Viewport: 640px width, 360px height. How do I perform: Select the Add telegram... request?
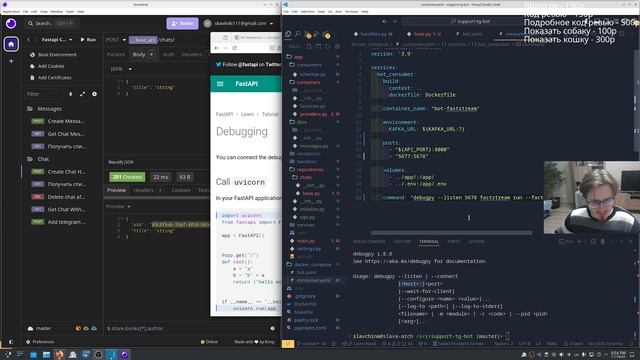[59, 222]
